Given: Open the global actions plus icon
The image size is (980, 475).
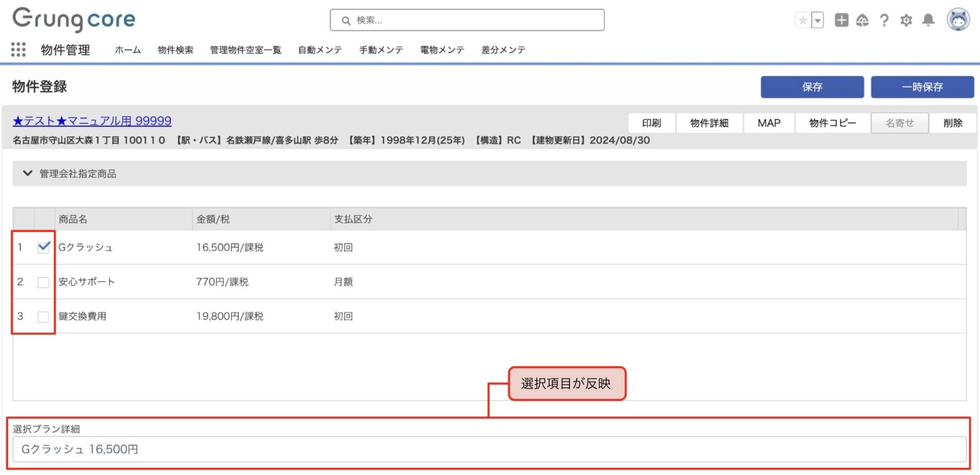Looking at the screenshot, I should 841,20.
